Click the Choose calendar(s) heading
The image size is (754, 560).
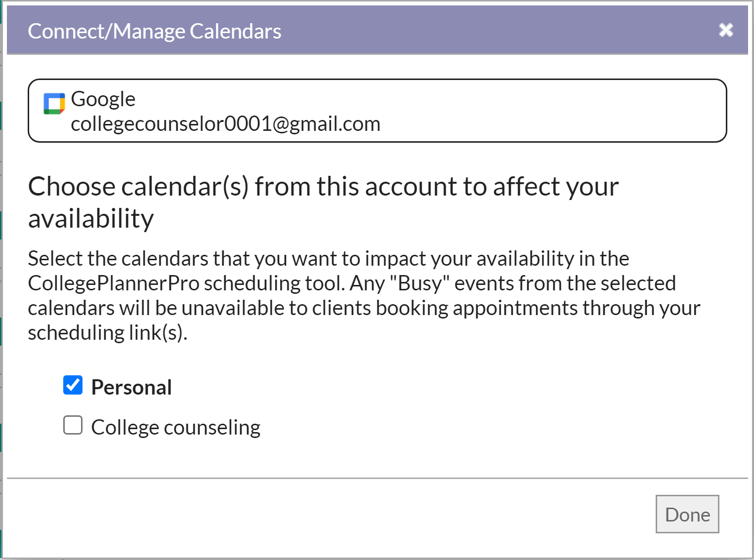click(323, 202)
